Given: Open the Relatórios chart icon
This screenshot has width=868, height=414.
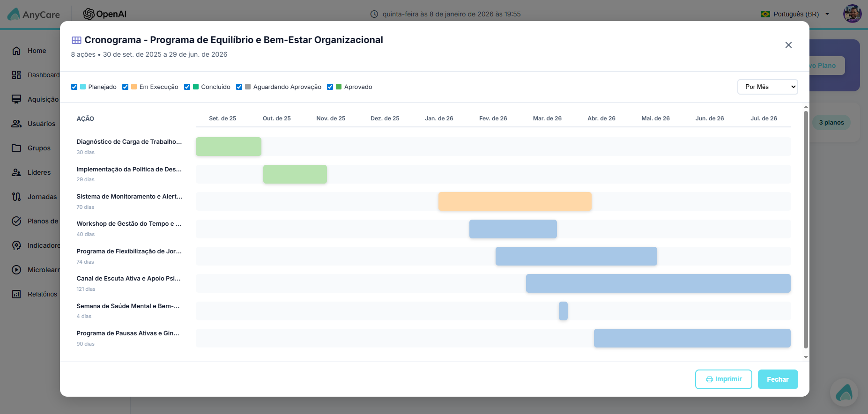Looking at the screenshot, I should click(x=16, y=294).
